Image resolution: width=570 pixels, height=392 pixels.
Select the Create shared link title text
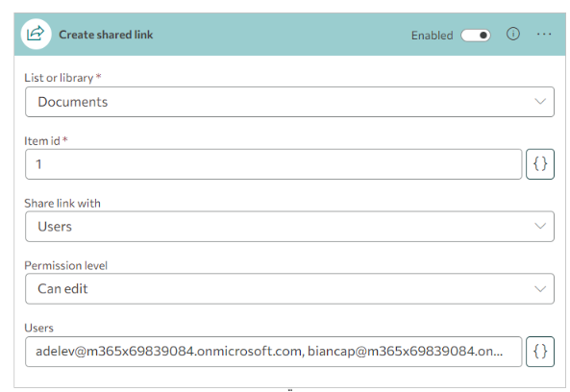tap(106, 35)
